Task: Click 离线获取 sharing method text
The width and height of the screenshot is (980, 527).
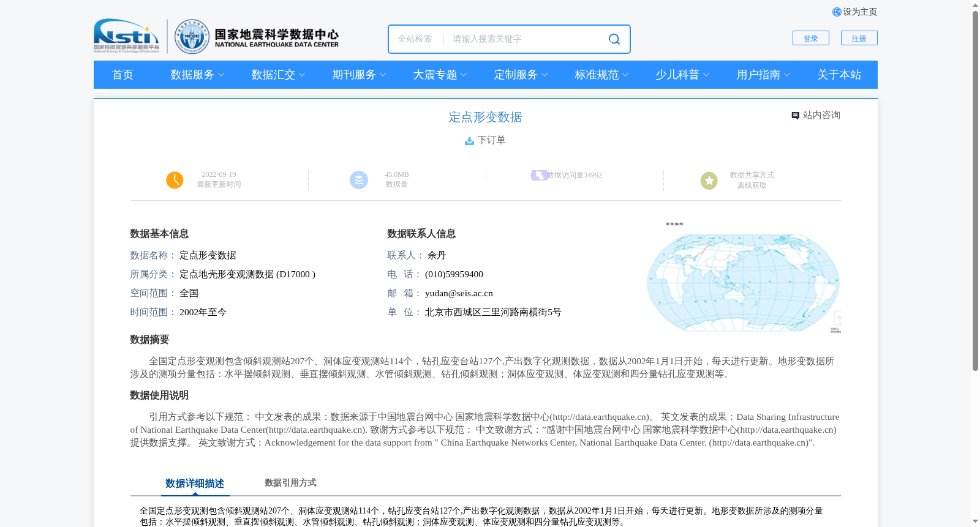Action: (752, 185)
